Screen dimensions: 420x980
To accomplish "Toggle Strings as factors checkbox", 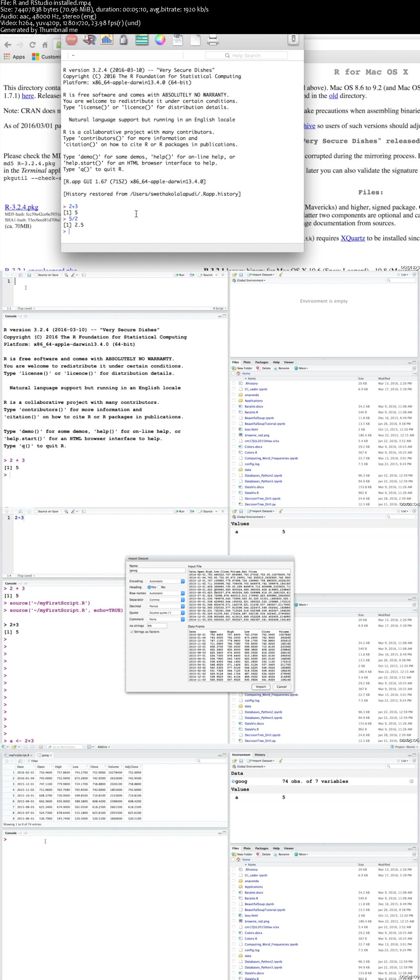I will click(132, 632).
